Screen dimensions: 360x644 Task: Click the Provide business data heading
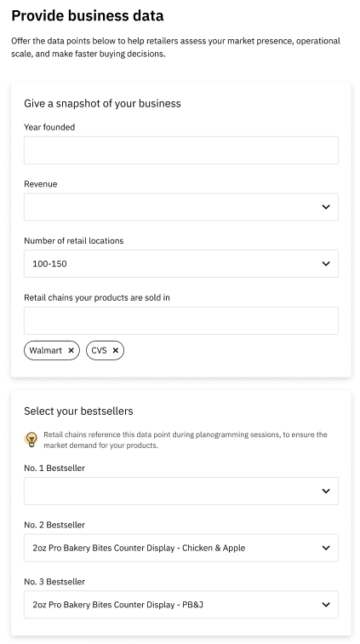pyautogui.click(x=88, y=15)
